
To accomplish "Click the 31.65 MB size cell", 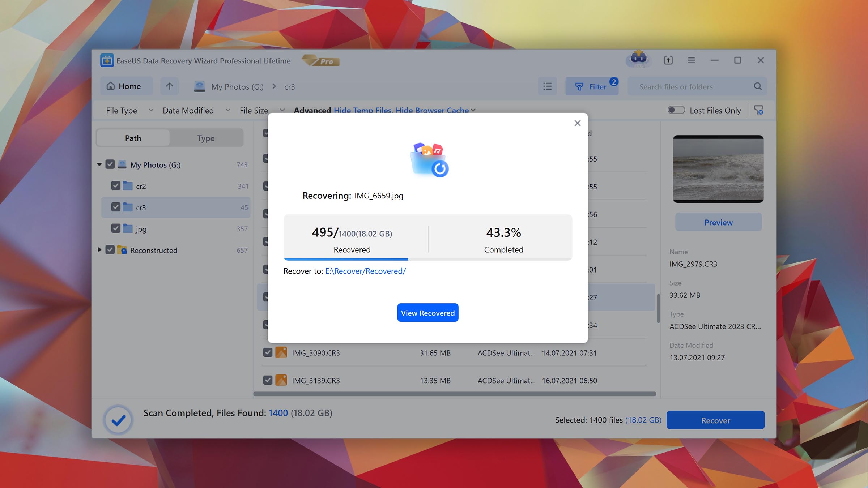I will click(435, 353).
